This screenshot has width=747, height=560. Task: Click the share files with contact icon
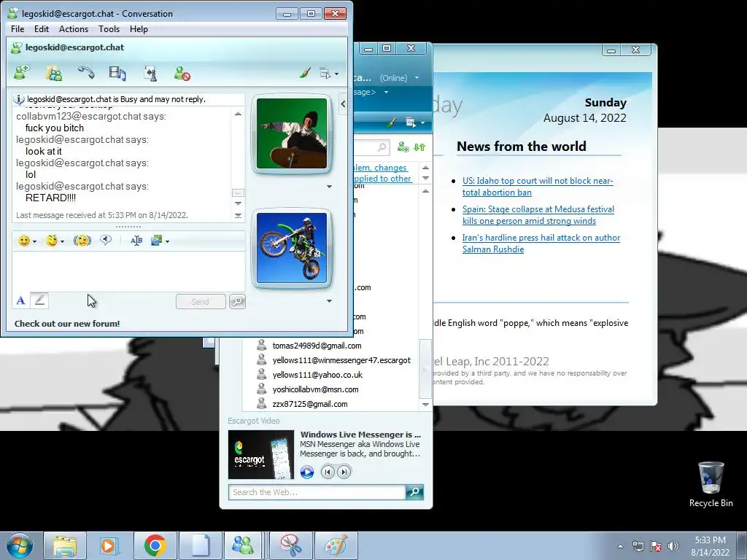point(54,73)
